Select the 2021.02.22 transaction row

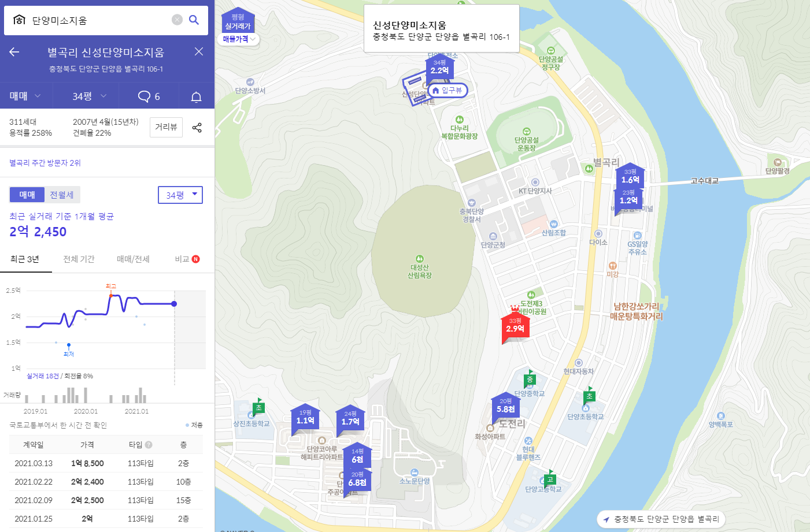(x=106, y=482)
